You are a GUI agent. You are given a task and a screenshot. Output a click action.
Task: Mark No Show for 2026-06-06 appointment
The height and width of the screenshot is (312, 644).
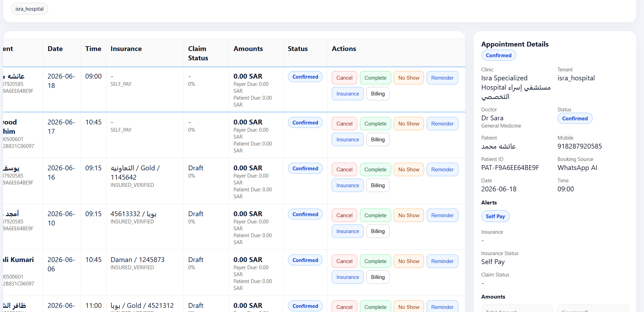409,261
